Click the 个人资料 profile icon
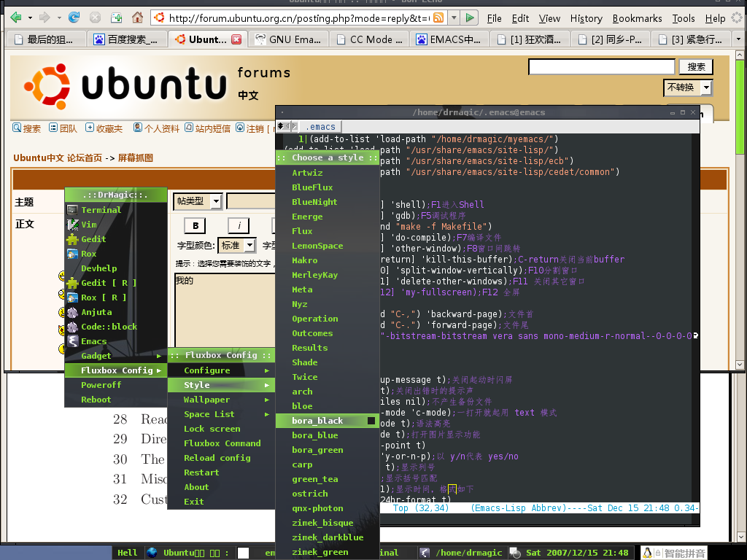This screenshot has width=747, height=560. click(x=138, y=128)
